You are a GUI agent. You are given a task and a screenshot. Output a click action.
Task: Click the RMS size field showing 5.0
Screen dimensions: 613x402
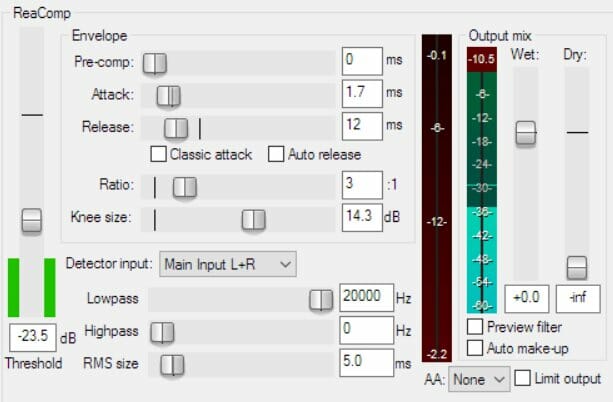pos(366,363)
